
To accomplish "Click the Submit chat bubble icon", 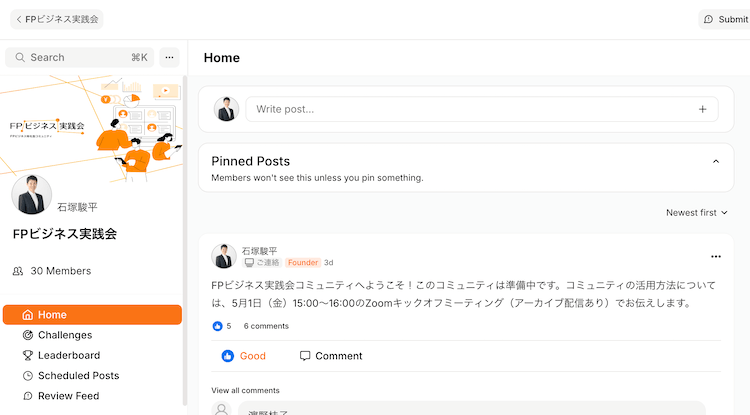I will coord(709,19).
